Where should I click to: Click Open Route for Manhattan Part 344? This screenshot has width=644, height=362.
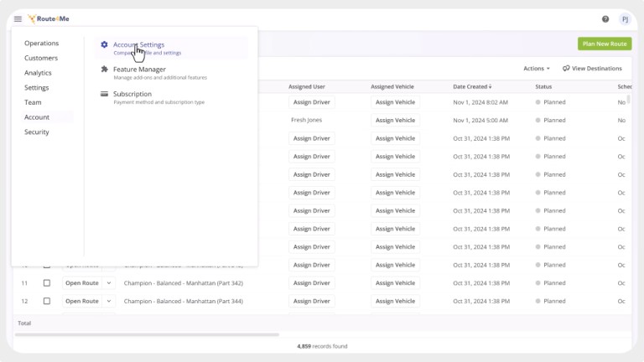(82, 301)
